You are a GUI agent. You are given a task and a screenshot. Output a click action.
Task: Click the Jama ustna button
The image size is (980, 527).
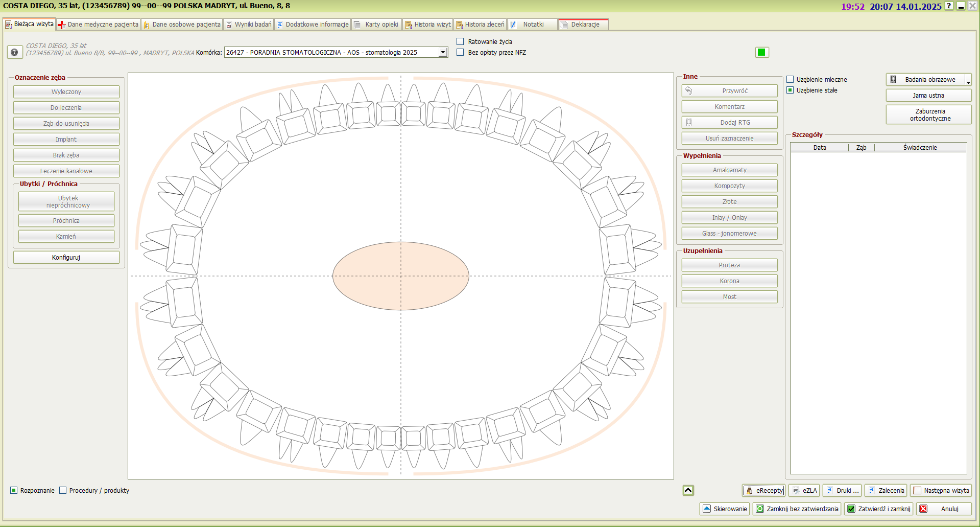pyautogui.click(x=928, y=96)
